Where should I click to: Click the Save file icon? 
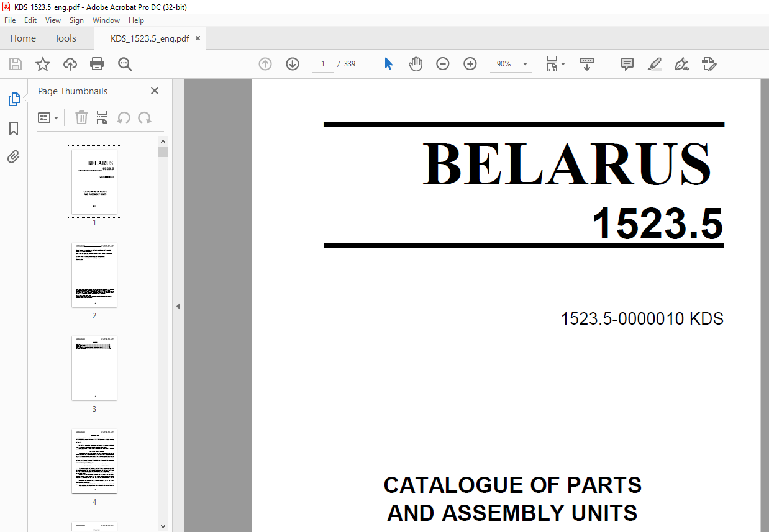[x=16, y=64]
